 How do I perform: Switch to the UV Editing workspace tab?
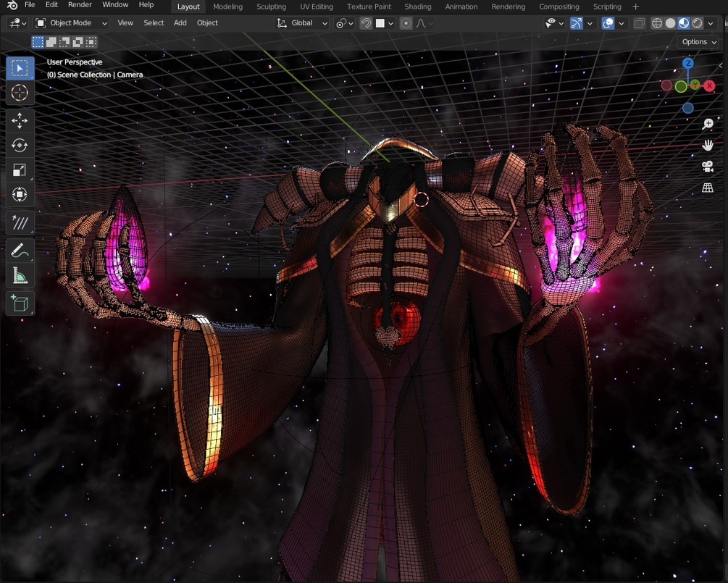tap(316, 7)
